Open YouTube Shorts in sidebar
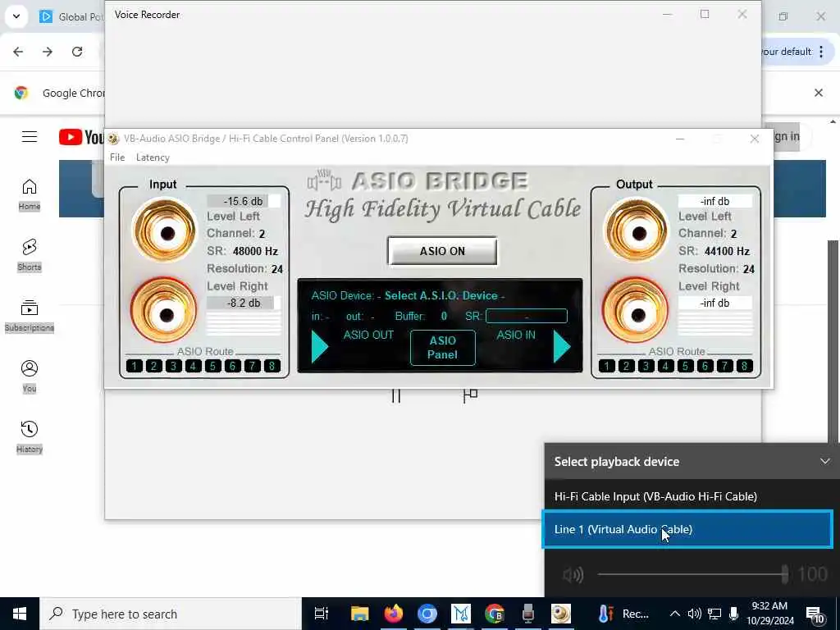840x630 pixels. coord(30,255)
